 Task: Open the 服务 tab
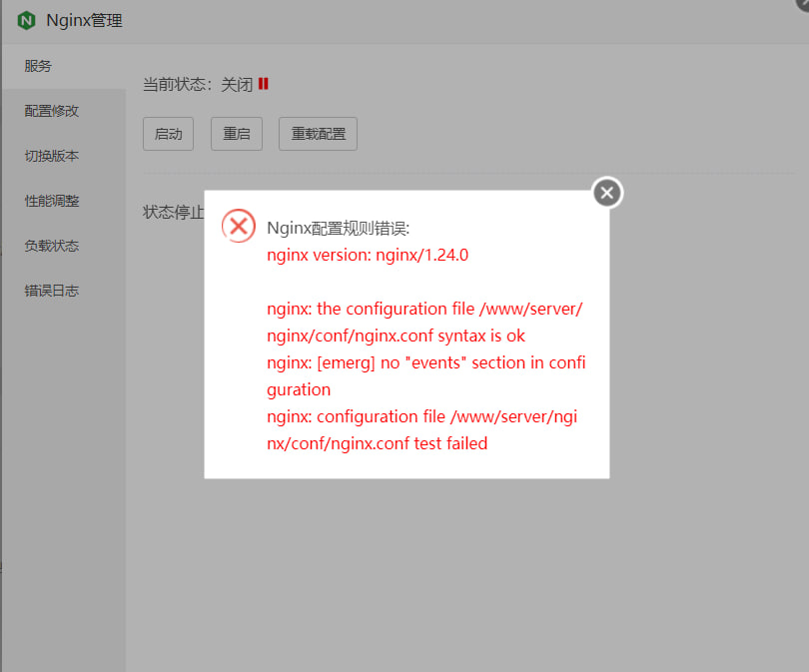tap(64, 66)
